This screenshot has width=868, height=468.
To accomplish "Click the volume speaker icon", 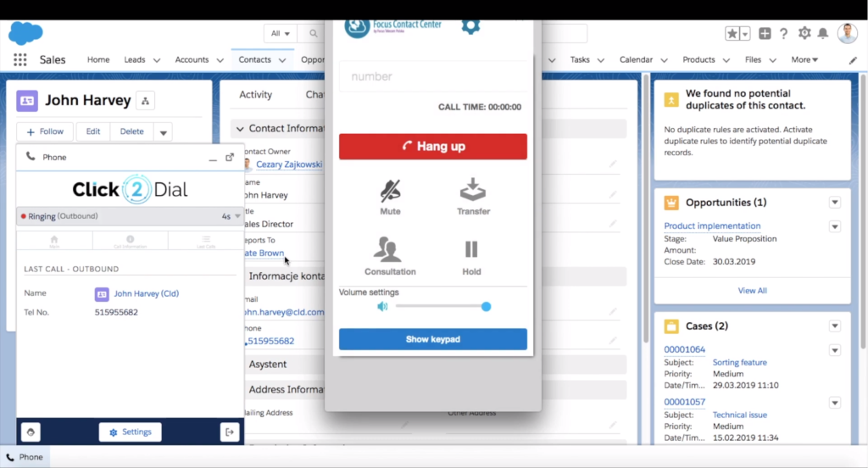I will 382,306.
